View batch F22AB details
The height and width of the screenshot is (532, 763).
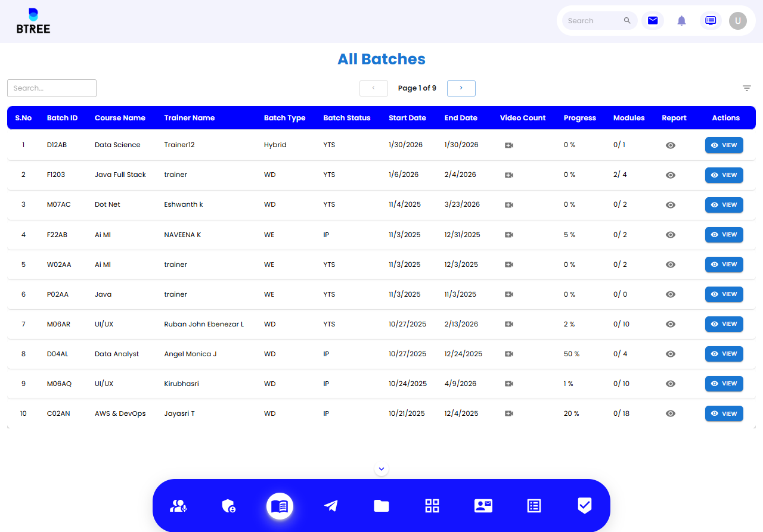pos(724,235)
